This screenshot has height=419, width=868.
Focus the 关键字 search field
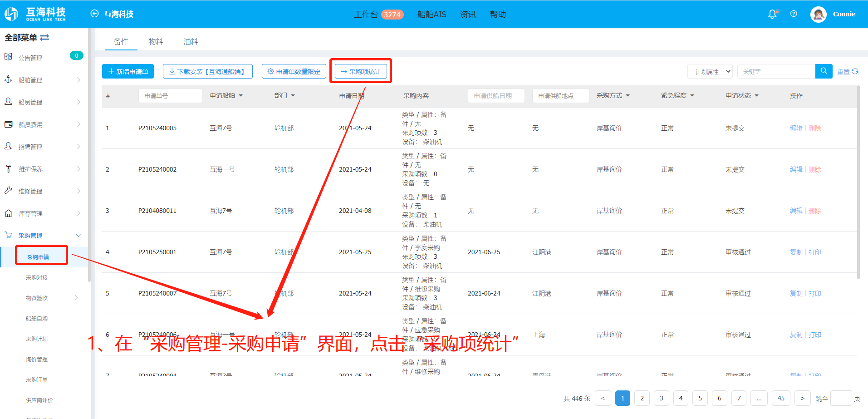pos(776,71)
